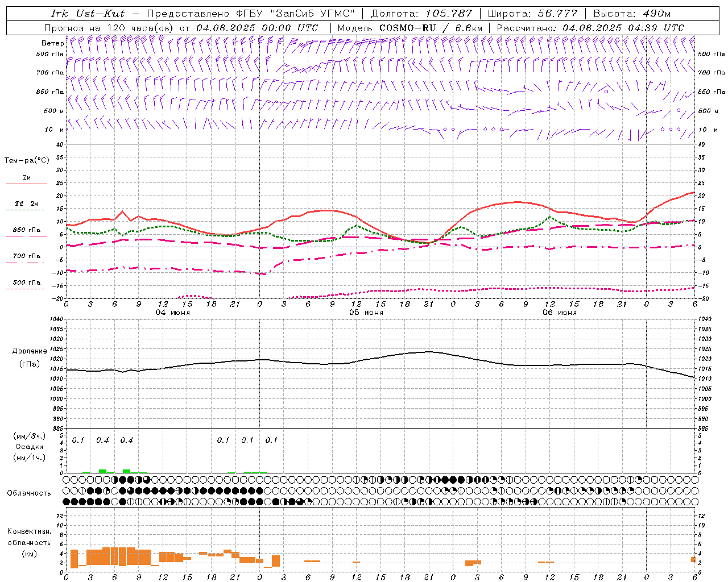728x582 pixels.
Task: Click the 05 июня date label
Action: 366,313
